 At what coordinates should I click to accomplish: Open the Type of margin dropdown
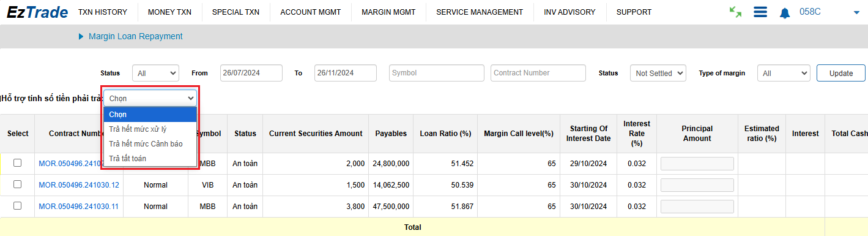784,73
